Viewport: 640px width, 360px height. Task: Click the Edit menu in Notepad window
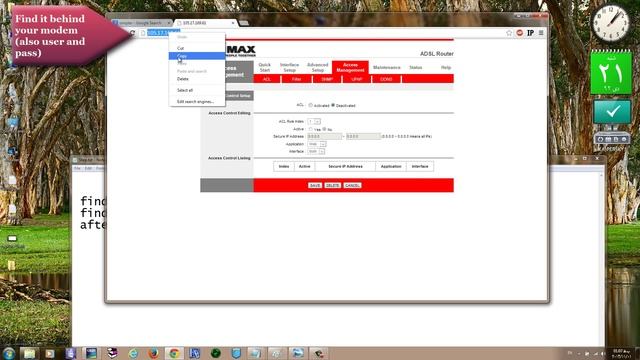[88, 168]
